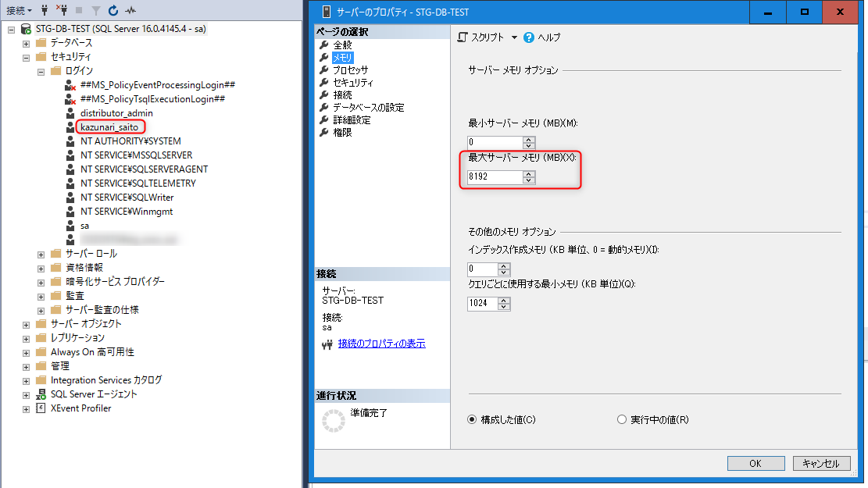
Task: Open the activity monitor icon in Object Explorer toolbar
Action: click(x=130, y=10)
